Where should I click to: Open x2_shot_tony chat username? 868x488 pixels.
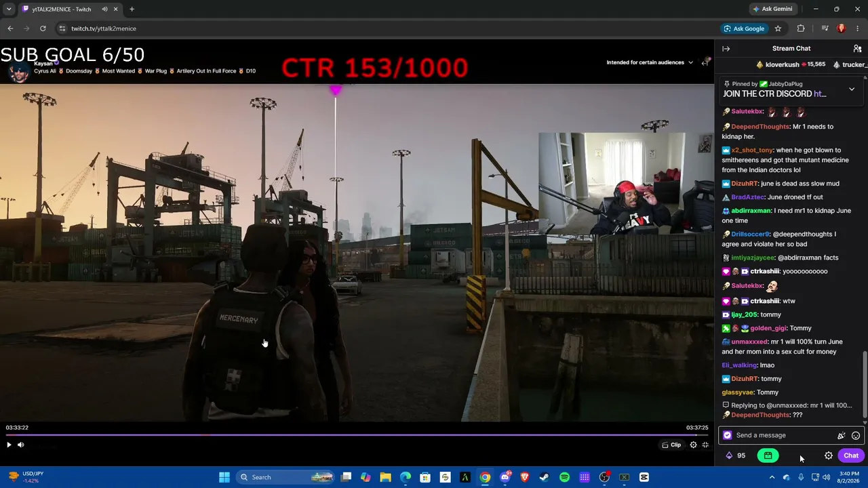(752, 150)
